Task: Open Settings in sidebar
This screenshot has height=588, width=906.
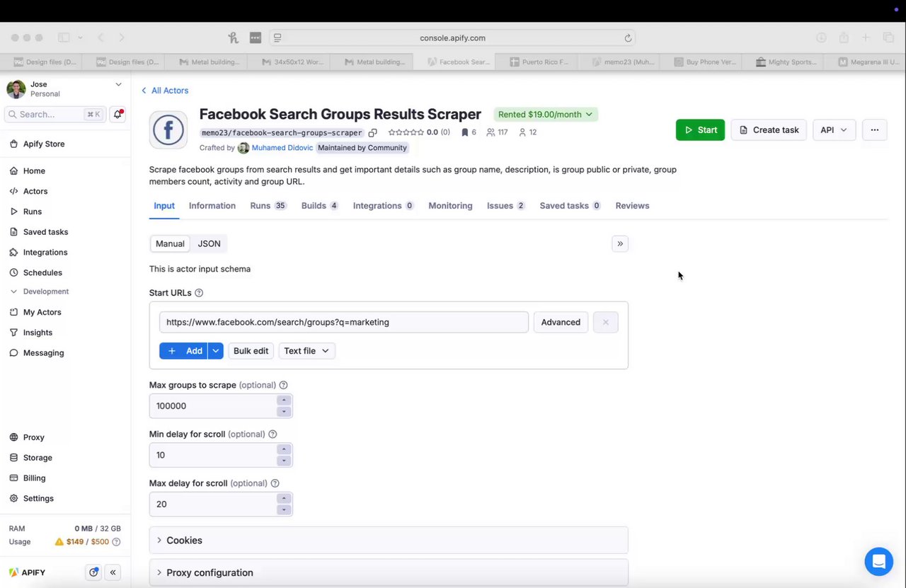Action: (38, 498)
